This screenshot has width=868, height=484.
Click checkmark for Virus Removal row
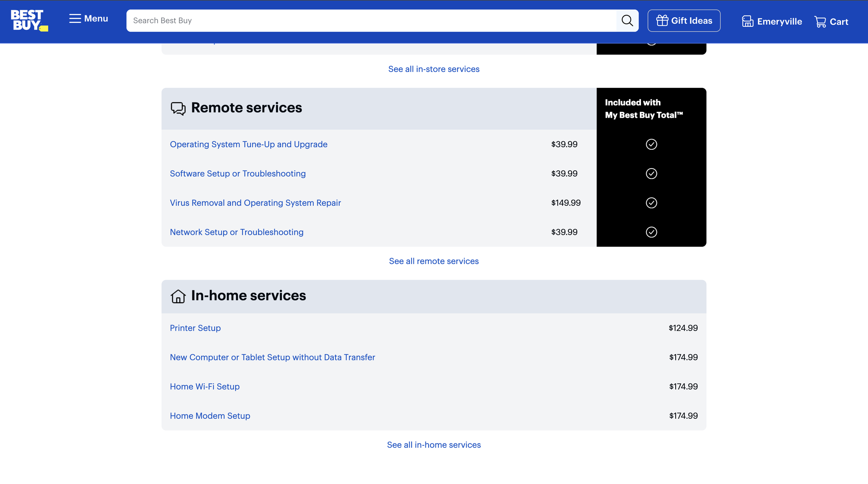[x=651, y=203]
